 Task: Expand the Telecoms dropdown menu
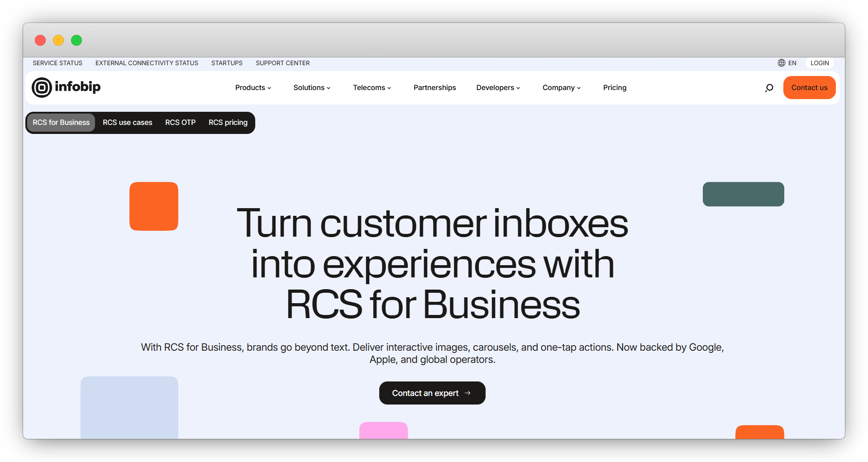click(x=372, y=88)
